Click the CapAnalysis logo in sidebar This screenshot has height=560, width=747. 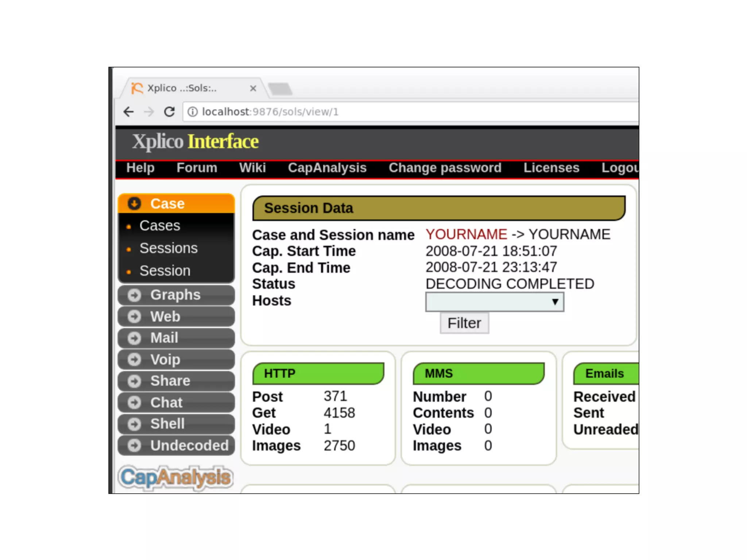[x=176, y=477]
